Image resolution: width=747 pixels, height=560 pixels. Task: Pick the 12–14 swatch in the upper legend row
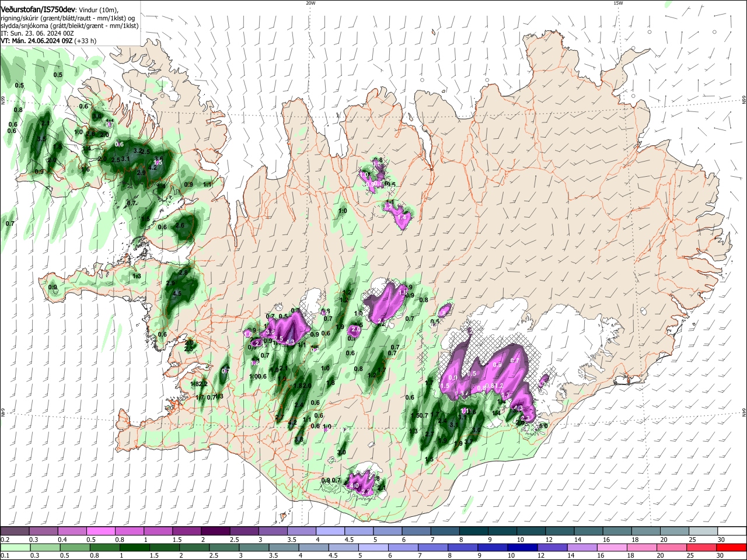point(558,531)
